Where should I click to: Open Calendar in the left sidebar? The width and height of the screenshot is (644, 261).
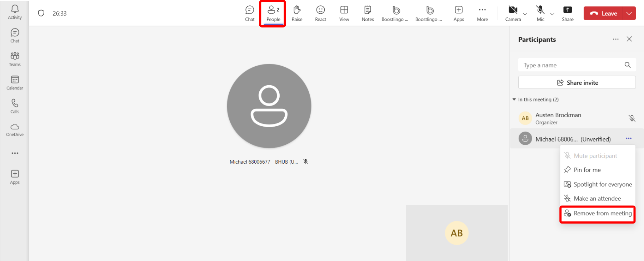(15, 83)
